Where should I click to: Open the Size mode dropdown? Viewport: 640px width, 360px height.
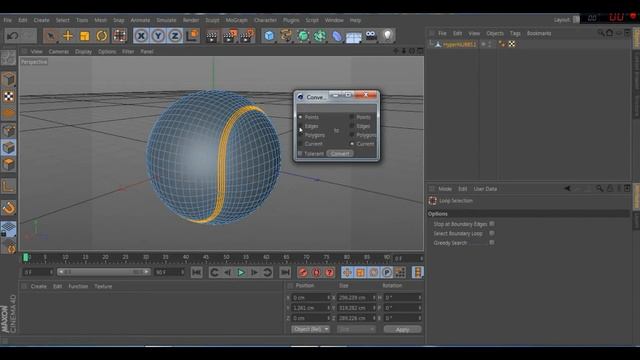356,329
